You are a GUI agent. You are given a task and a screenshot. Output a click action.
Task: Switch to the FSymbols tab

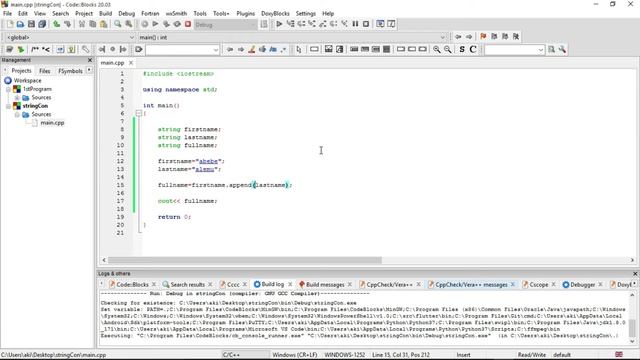70,71
